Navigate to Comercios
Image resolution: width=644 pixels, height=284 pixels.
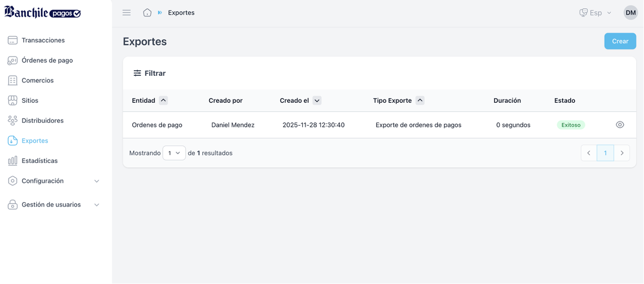click(38, 80)
